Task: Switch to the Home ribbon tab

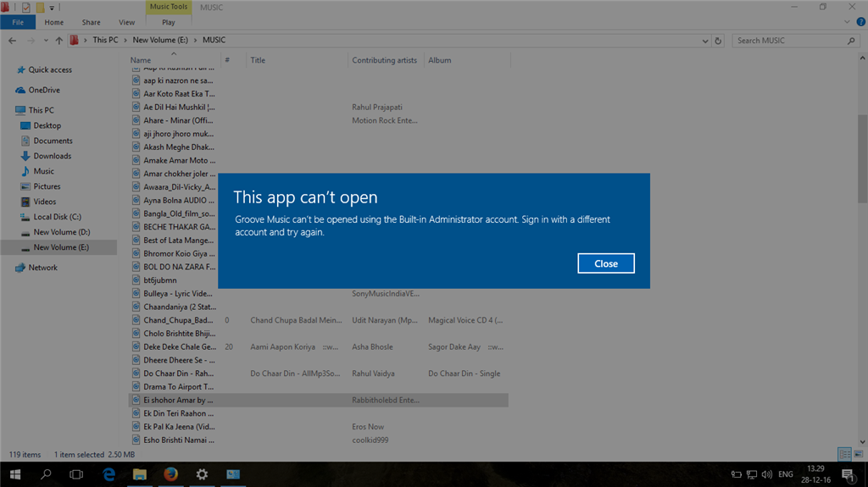Action: point(53,22)
